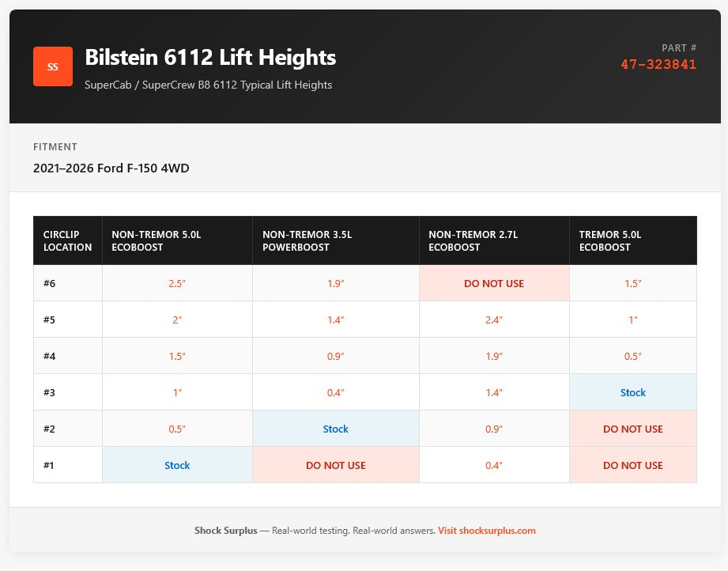Viewport: 728px width, 571px height.
Task: Click the 1.4" PowerBoost cell in row #5
Action: (336, 320)
